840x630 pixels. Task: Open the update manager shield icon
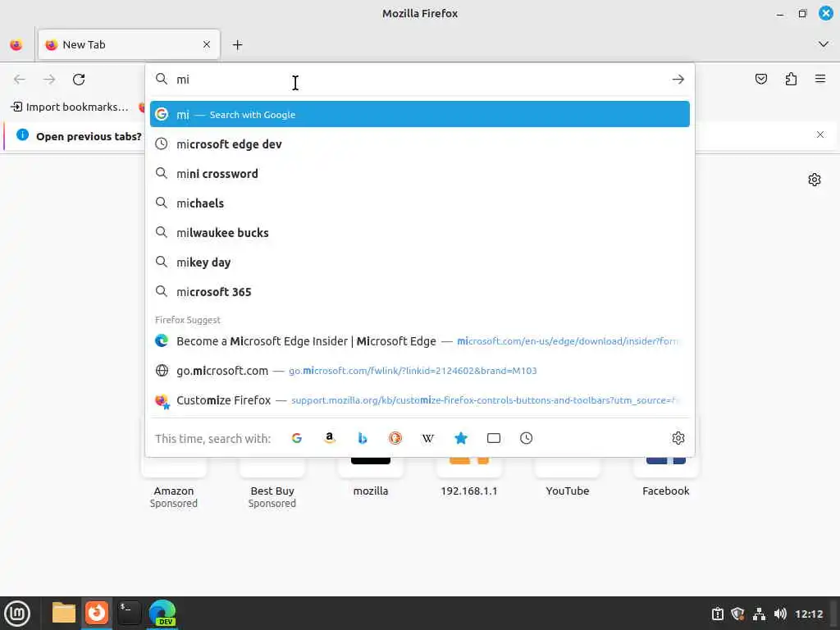coord(737,614)
